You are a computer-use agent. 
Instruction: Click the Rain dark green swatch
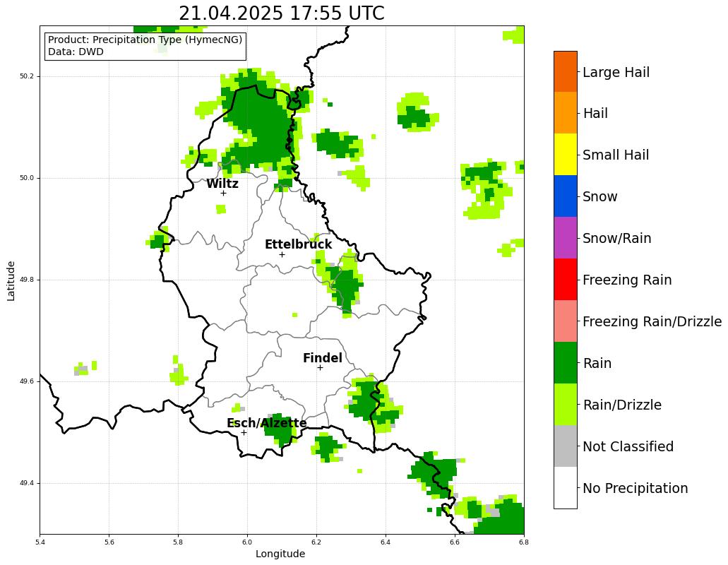coord(565,362)
